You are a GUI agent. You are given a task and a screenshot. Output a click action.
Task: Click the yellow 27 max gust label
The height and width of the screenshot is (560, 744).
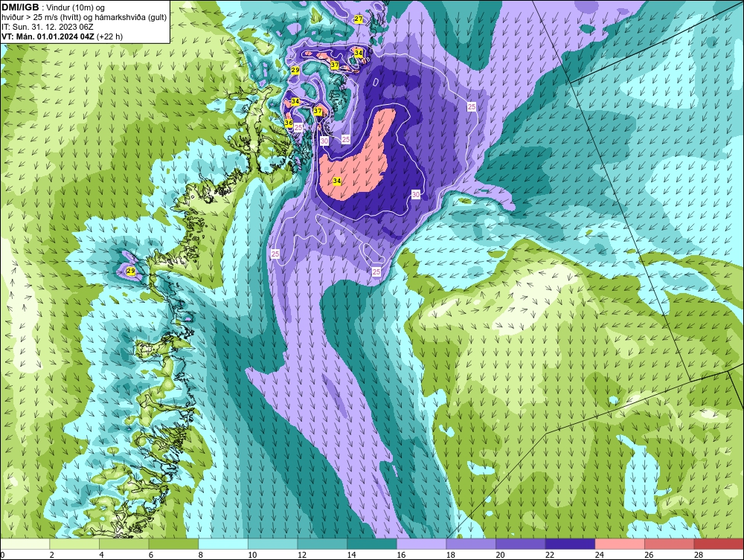pyautogui.click(x=359, y=19)
